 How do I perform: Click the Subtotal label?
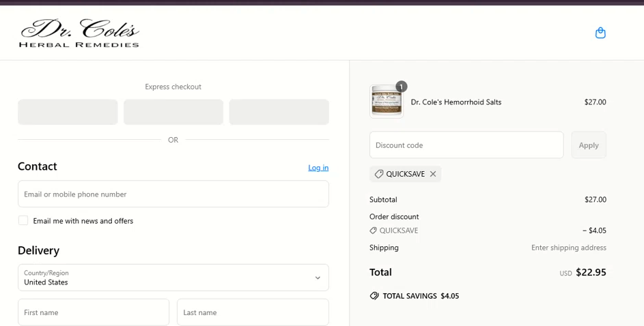pos(383,200)
